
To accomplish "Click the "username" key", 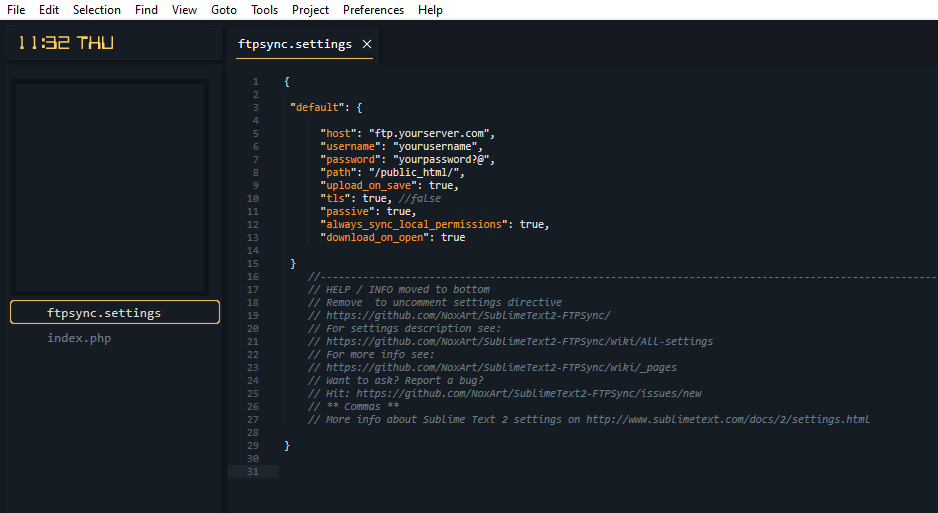I will tap(351, 146).
